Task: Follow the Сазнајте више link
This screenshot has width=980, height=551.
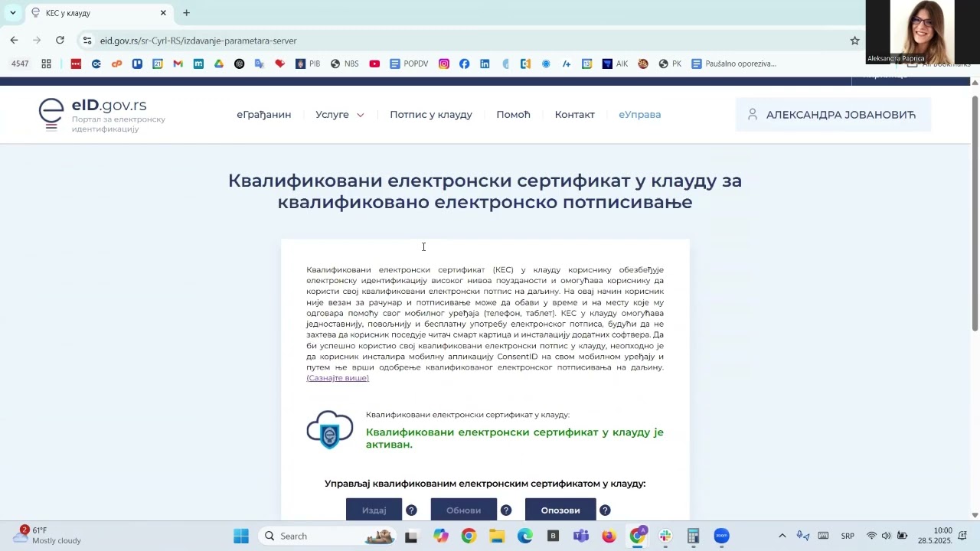Action: (338, 378)
